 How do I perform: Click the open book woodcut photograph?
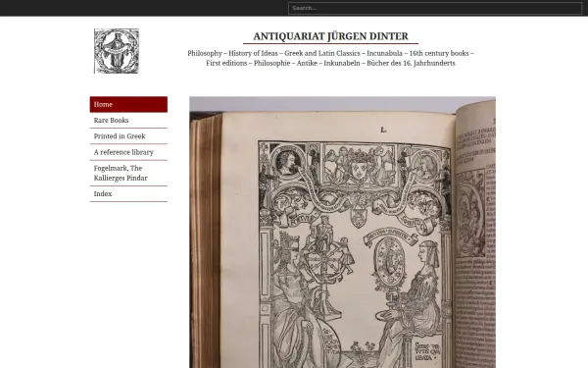pyautogui.click(x=342, y=232)
